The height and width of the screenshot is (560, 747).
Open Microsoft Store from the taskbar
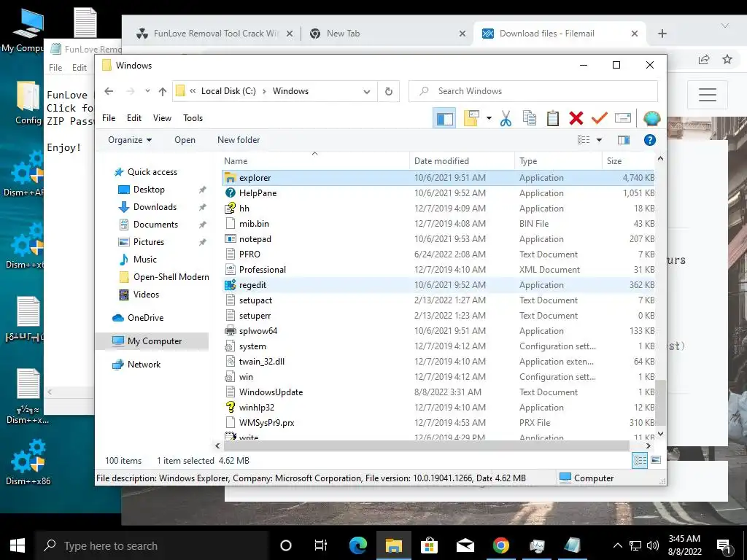[x=429, y=545]
